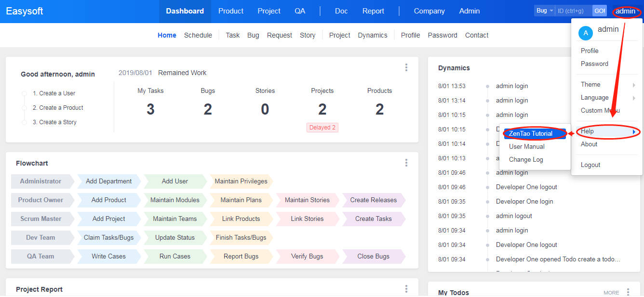
Task: Click the Add Department flowchart step
Action: [108, 181]
